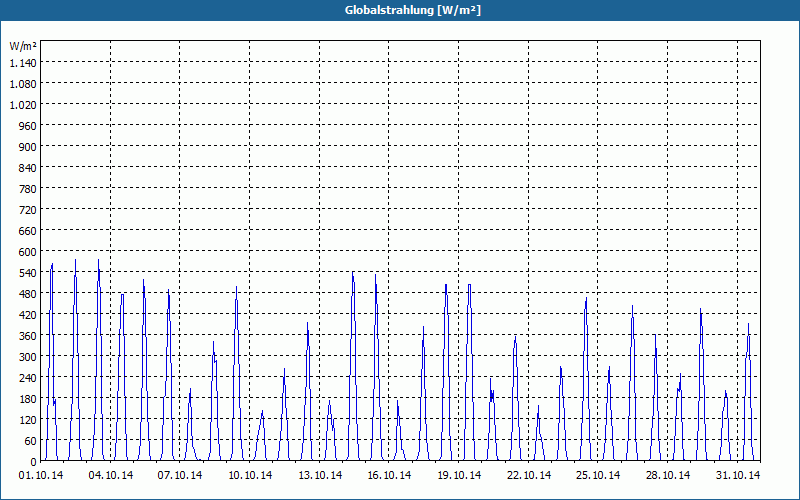Click the 780 y-axis value
800x500 pixels.
click(28, 189)
